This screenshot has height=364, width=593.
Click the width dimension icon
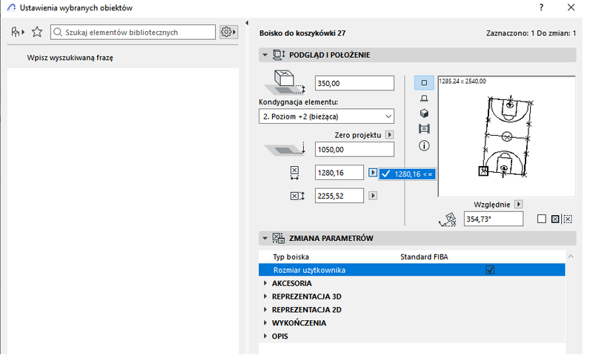[x=294, y=173]
